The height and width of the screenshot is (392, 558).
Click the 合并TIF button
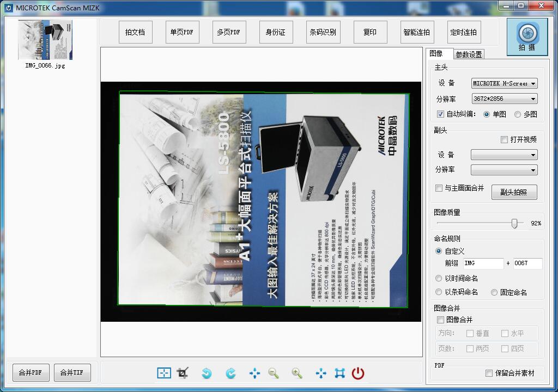click(x=72, y=372)
